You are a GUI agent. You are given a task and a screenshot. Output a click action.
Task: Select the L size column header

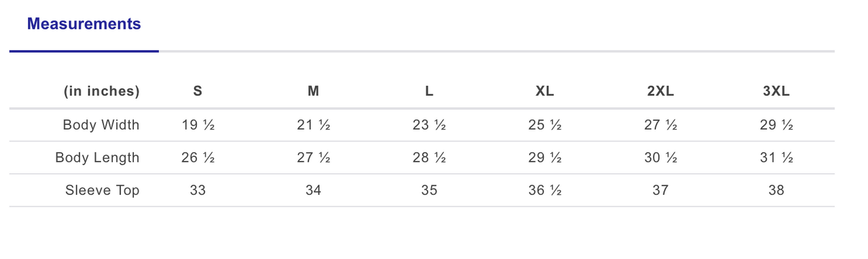pos(429,91)
